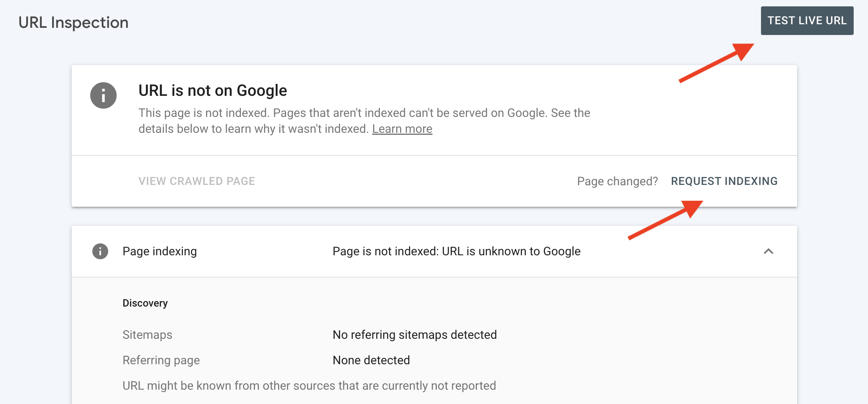Open the Learn more link
Screen dimensions: 868x404
402,128
